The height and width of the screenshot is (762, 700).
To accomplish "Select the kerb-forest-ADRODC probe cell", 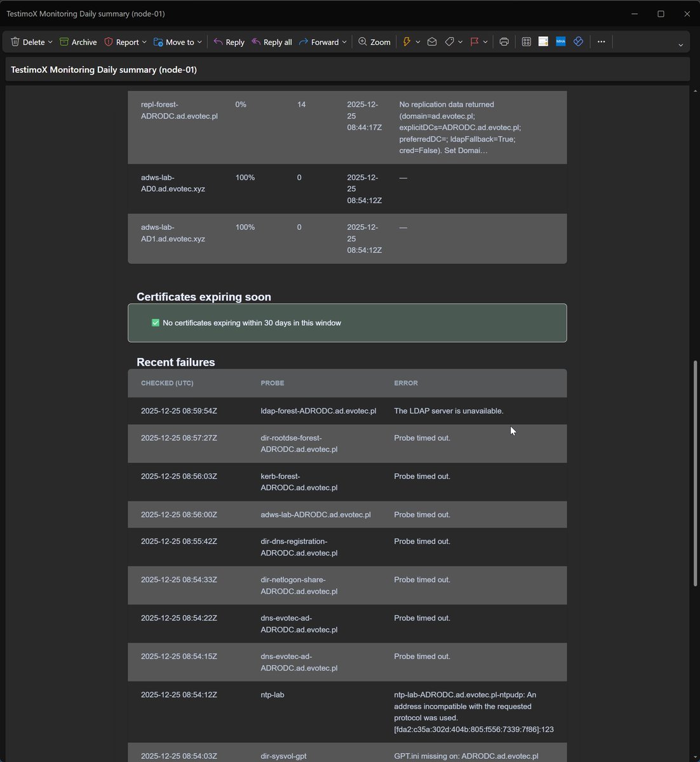I will click(299, 482).
